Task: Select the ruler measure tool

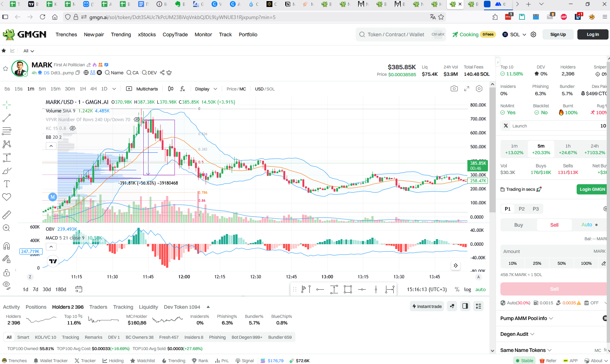Action: (7, 215)
